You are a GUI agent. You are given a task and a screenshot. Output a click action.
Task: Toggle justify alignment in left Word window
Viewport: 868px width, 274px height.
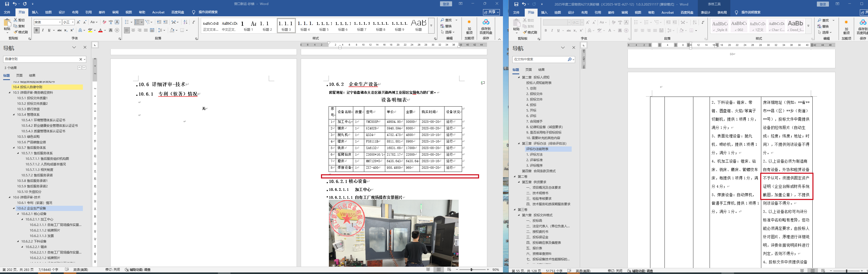pos(146,30)
